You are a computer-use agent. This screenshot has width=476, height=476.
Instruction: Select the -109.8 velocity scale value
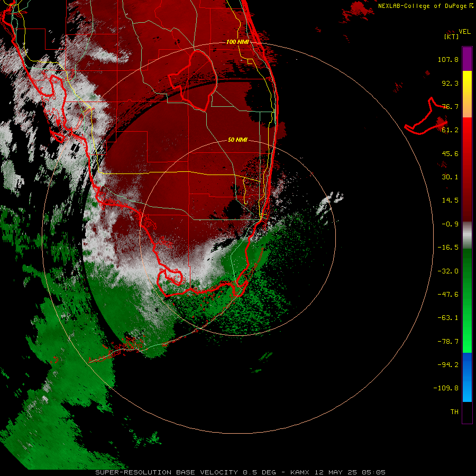[x=446, y=388]
